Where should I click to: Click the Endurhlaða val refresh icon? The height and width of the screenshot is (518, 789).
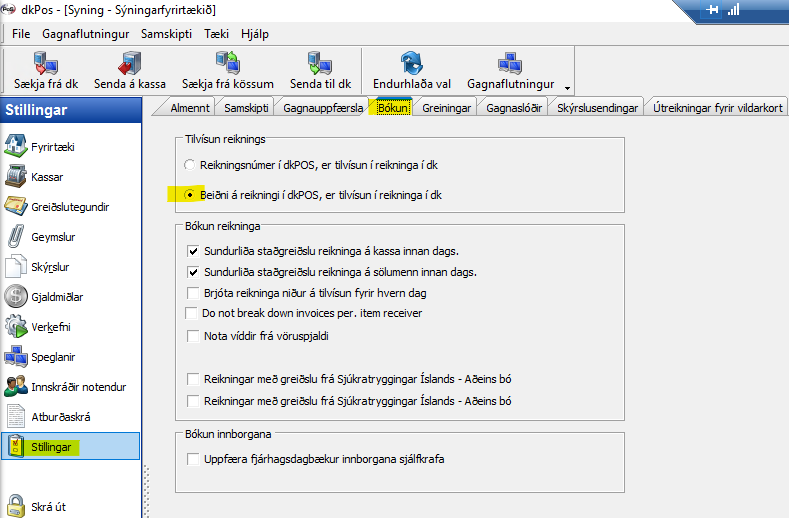point(411,65)
